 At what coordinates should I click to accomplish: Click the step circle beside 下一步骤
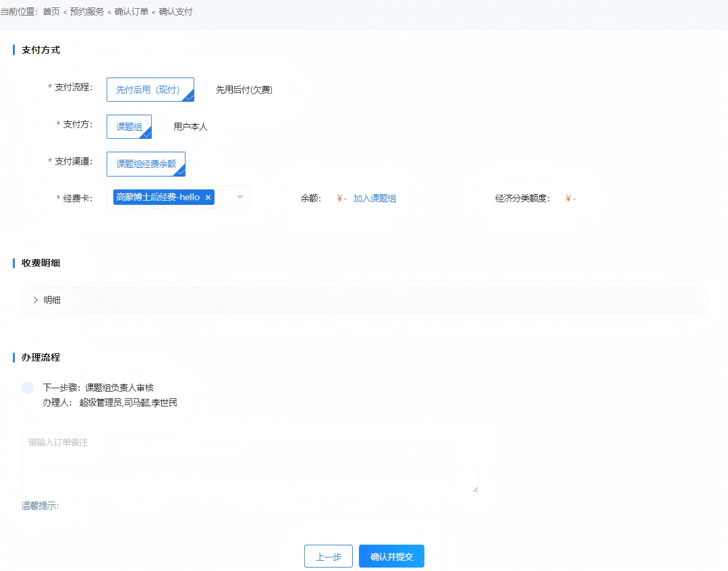coord(27,388)
